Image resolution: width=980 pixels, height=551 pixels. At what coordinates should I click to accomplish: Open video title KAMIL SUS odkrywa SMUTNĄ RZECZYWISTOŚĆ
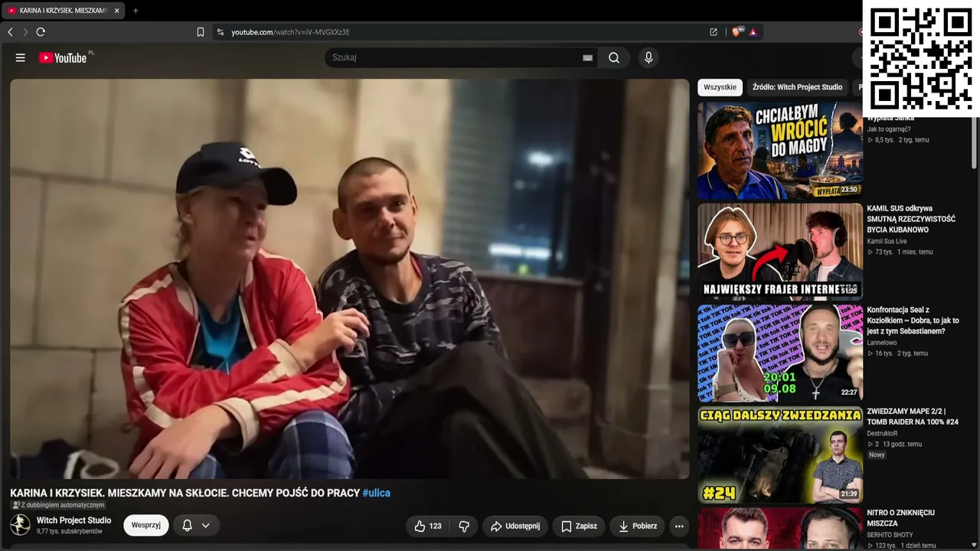(x=911, y=219)
